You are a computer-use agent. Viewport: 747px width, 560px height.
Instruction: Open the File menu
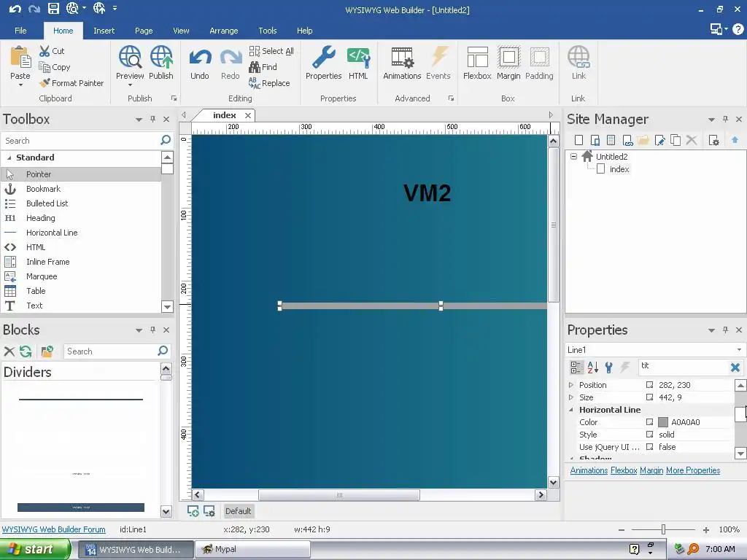pyautogui.click(x=20, y=31)
